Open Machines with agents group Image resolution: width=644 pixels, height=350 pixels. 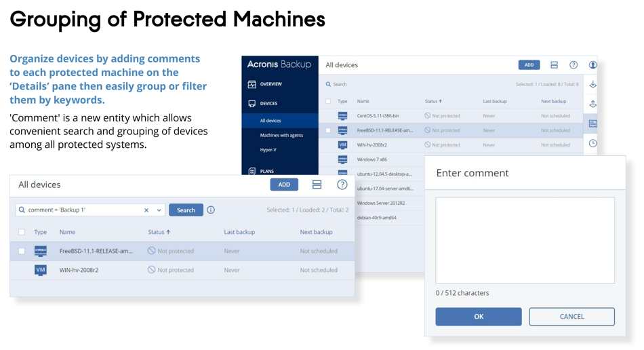click(281, 135)
